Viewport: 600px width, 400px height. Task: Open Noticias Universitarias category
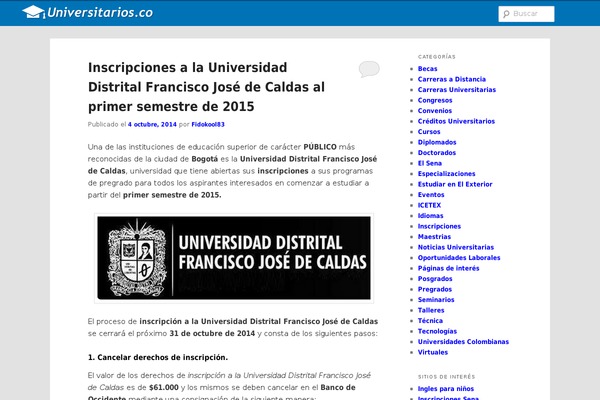point(455,247)
